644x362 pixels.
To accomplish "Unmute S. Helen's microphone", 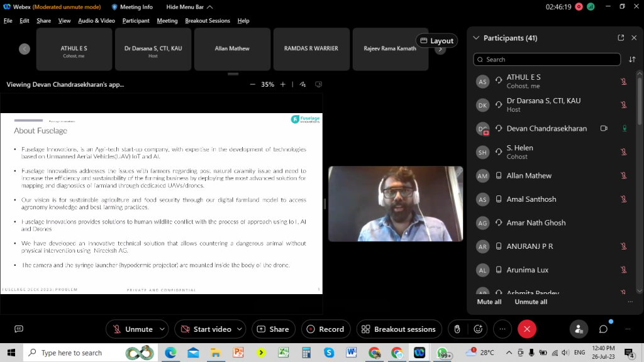I will (623, 152).
